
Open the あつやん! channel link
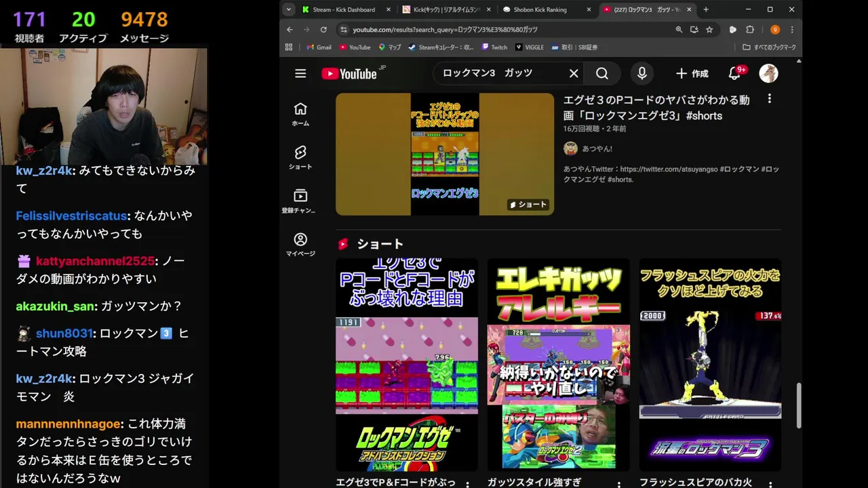coord(597,148)
